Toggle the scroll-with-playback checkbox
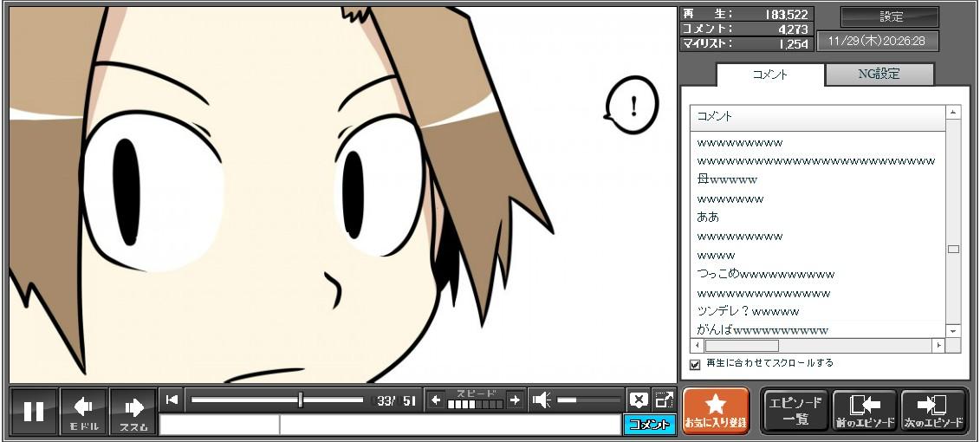 point(695,364)
